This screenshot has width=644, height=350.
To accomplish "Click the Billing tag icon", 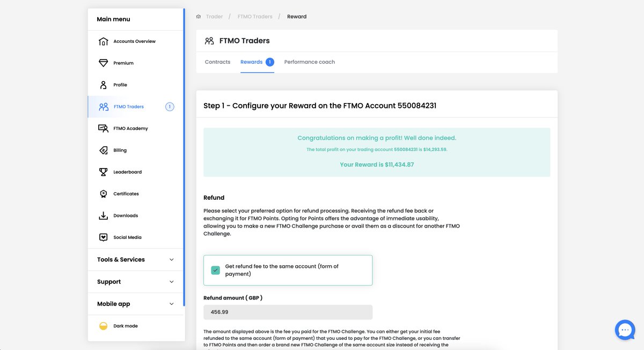I will (104, 150).
